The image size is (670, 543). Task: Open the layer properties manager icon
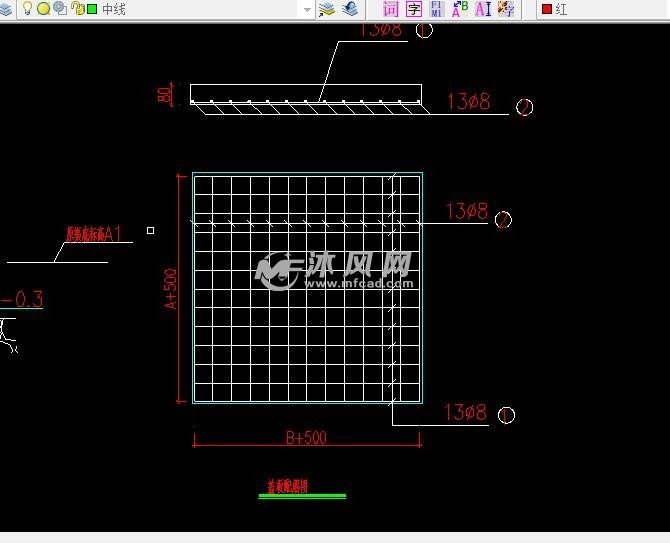point(5,9)
